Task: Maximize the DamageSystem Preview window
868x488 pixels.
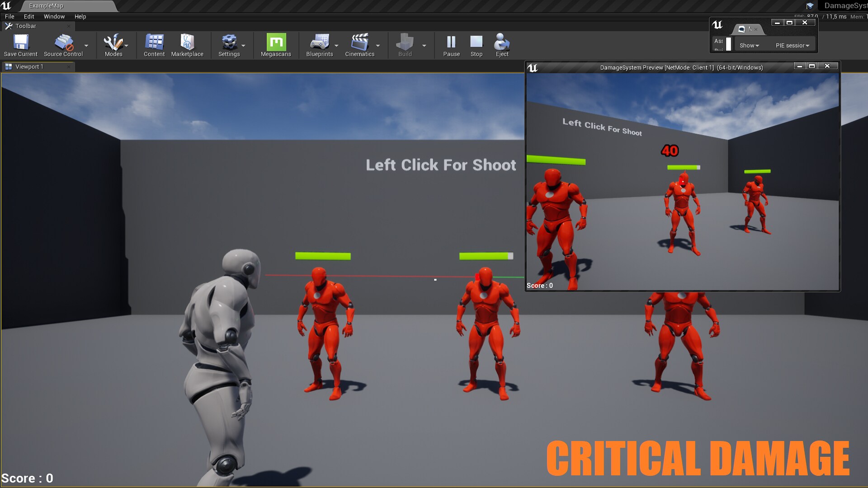Action: 811,66
